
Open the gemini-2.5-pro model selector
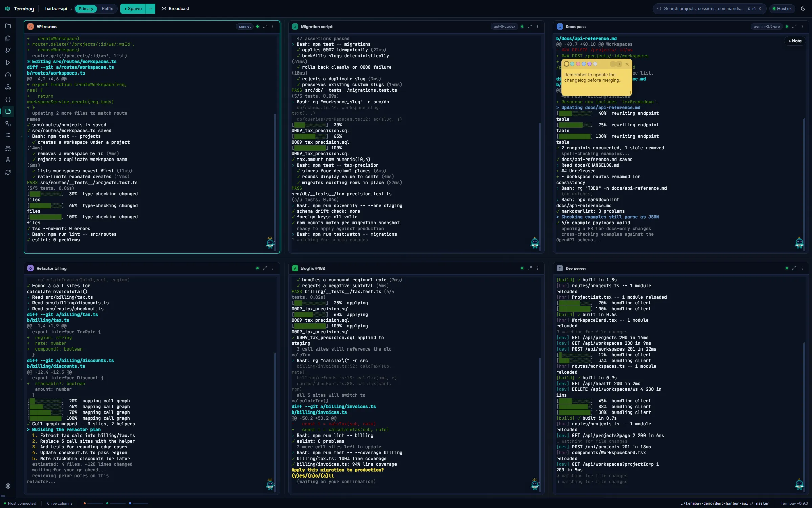(x=767, y=27)
